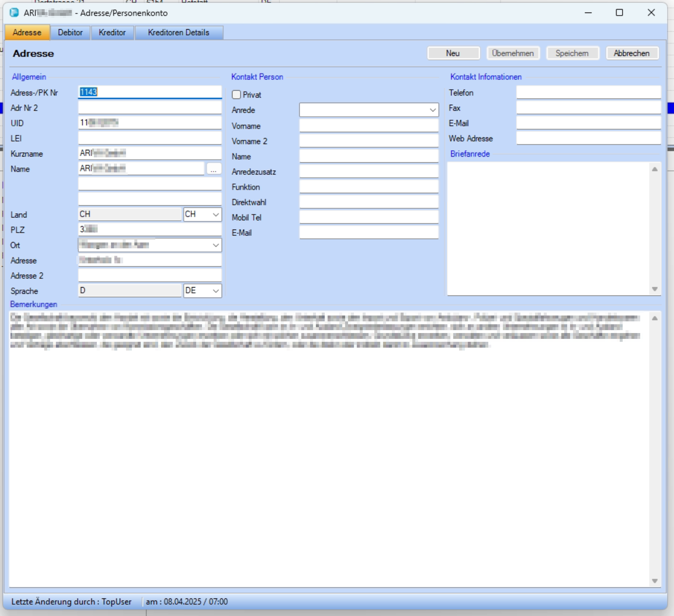Click the Vorname 2 input field

click(369, 141)
